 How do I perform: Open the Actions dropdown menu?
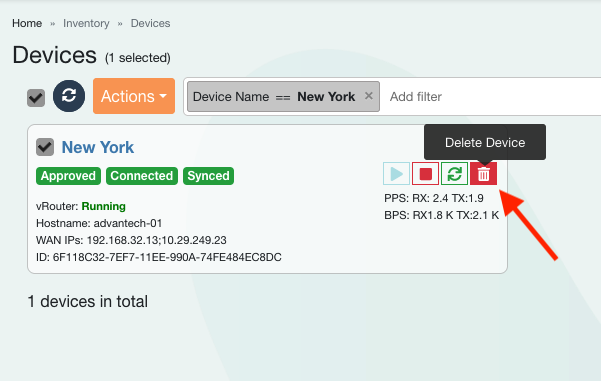click(x=134, y=96)
